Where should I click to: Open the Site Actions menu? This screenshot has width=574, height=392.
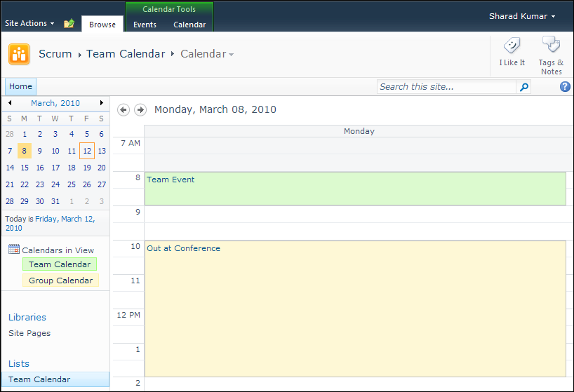pyautogui.click(x=29, y=23)
